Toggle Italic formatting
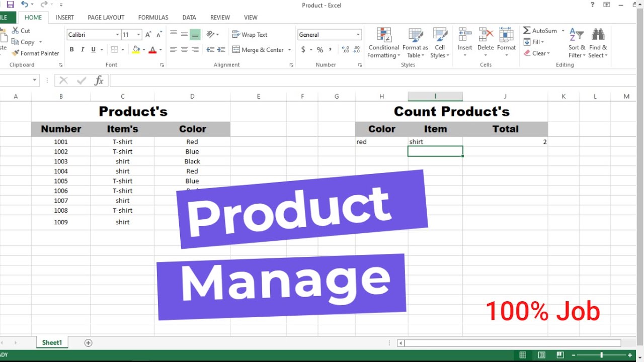Screen dimensions: 644x362 coord(83,50)
